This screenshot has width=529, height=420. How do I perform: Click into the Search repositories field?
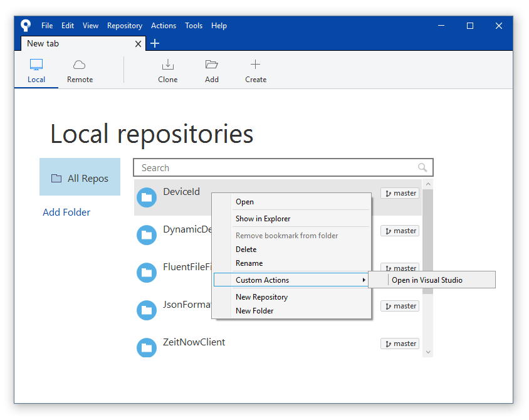pos(276,168)
